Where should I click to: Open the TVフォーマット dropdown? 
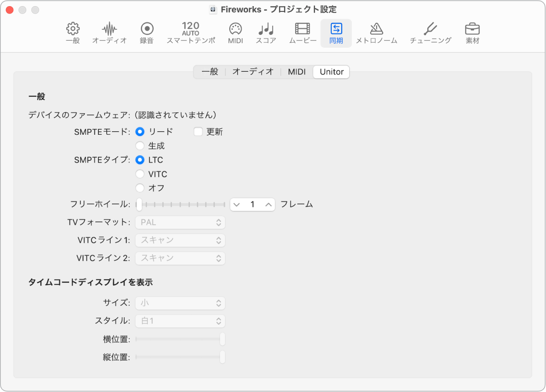pyautogui.click(x=180, y=222)
